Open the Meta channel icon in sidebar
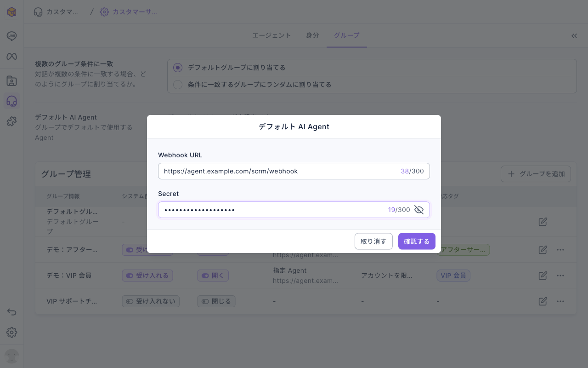The height and width of the screenshot is (368, 588). click(12, 56)
